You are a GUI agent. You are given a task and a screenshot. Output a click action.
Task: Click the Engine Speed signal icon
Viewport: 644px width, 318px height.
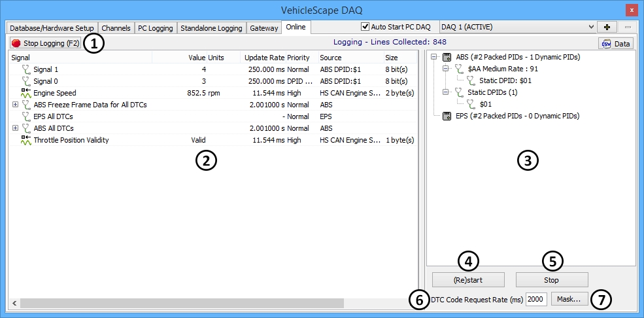26,93
